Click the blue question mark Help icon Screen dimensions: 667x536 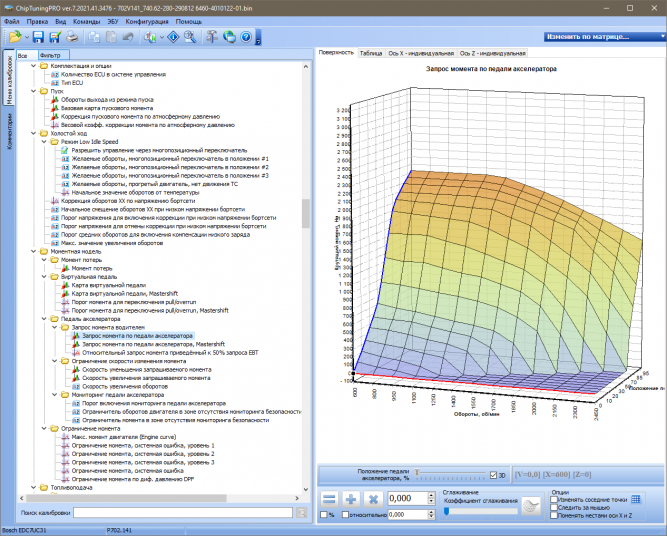(x=246, y=37)
